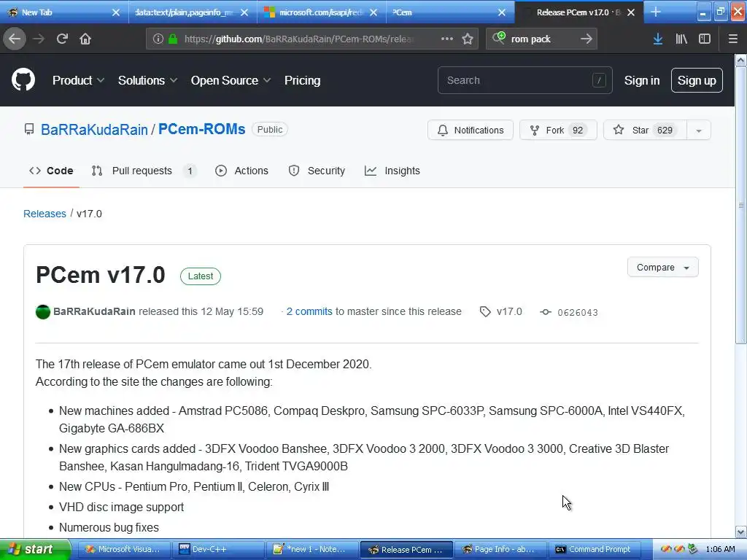Click the search engine magnifier icon

tap(499, 38)
